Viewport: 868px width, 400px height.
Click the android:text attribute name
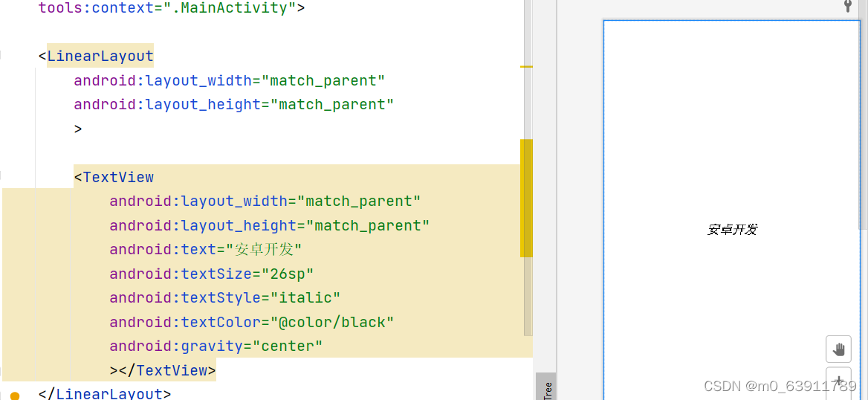(163, 249)
